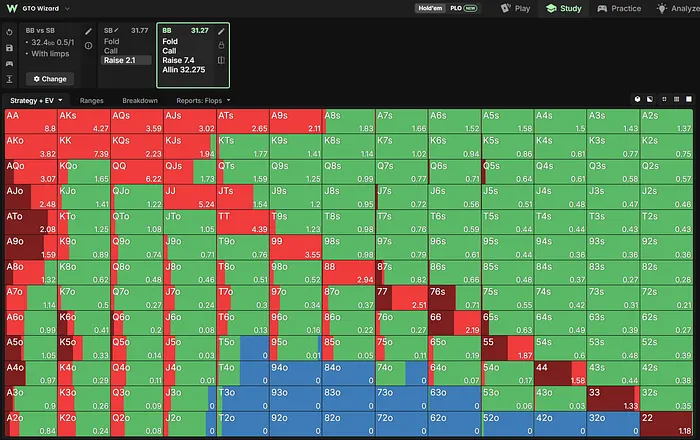This screenshot has height=440, width=700.
Task: Click the 76s hand cell
Action: pos(454,298)
